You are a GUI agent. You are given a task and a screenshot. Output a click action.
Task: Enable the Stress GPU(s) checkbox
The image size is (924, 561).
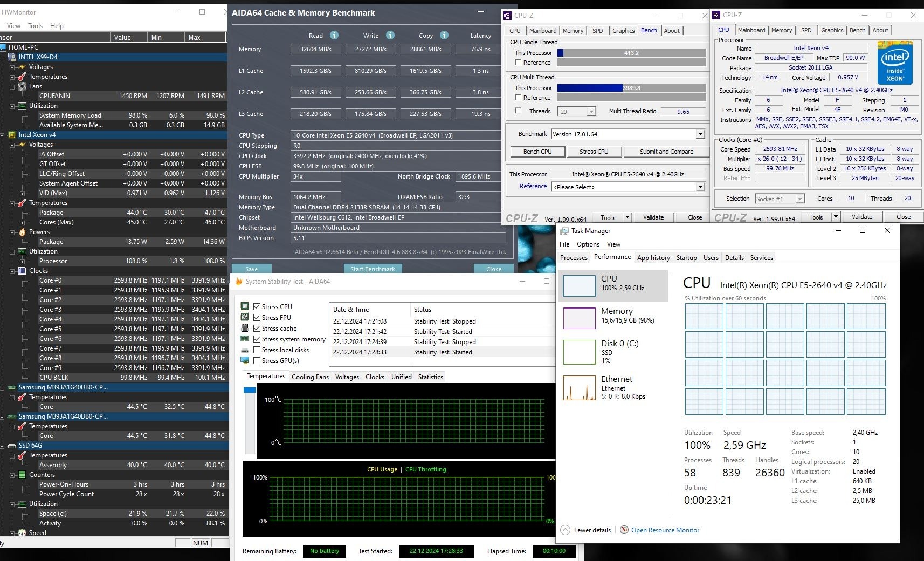pyautogui.click(x=257, y=361)
